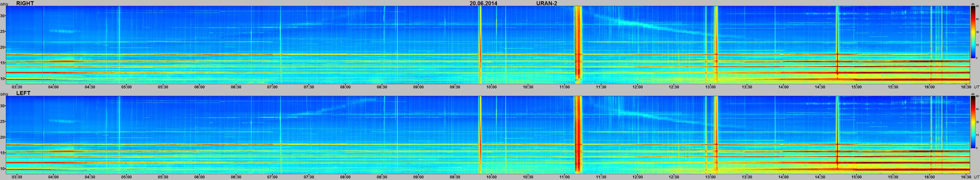The height and width of the screenshot is (180, 980).
Task: Click the 15:30 tick label under the LEFT panel
Action: pos(893,177)
